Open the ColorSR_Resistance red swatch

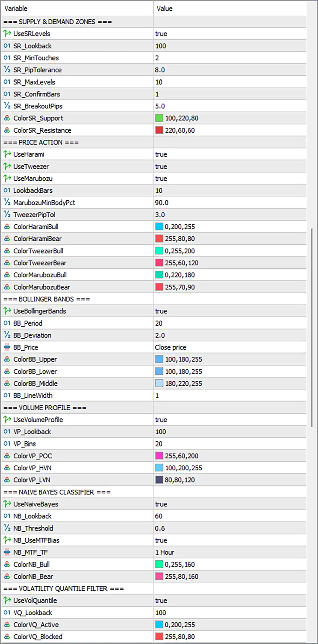(x=159, y=130)
